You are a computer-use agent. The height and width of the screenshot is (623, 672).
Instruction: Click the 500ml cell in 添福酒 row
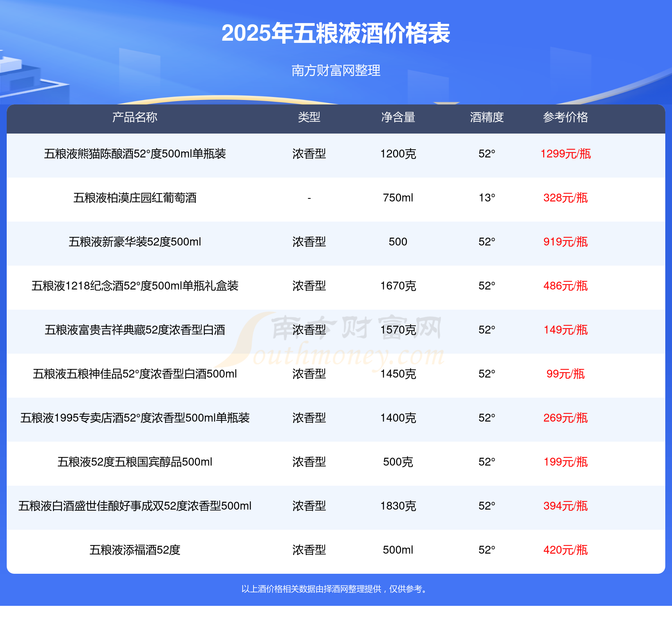pyautogui.click(x=398, y=550)
